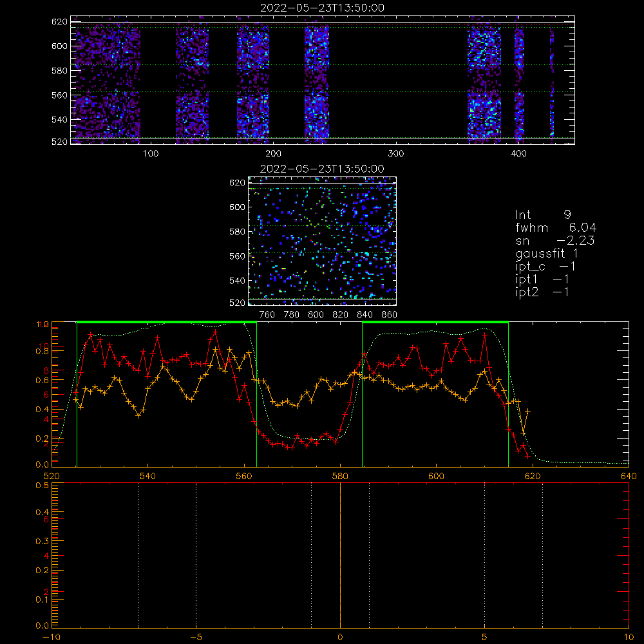Click the y-axis label 0.5 of bottom plot
The width and height of the screenshot is (644, 644).
[x=43, y=485]
